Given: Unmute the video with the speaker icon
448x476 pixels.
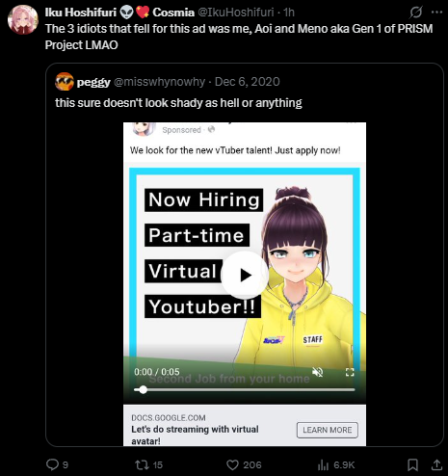Looking at the screenshot, I should point(318,372).
